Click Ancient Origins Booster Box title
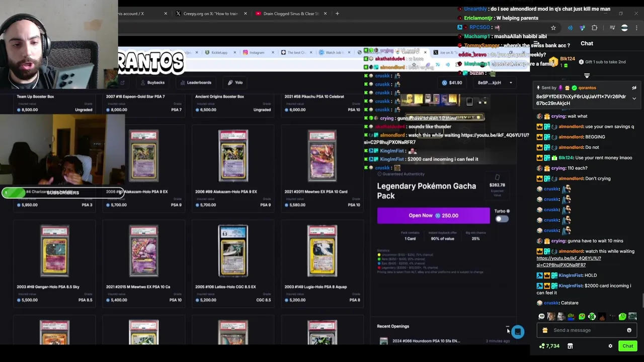Viewport: 644px width, 362px height. 219,97
